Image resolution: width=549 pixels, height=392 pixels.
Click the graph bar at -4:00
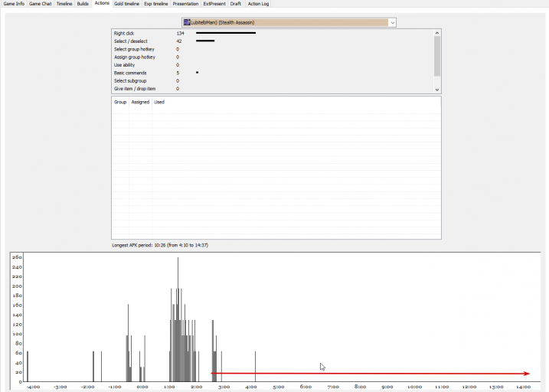28,367
